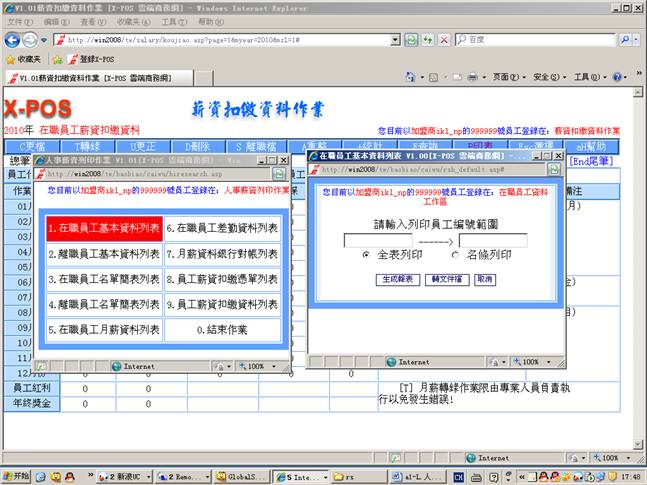Click the 0.結束作業 option
Image resolution: width=647 pixels, height=485 pixels.
click(x=222, y=329)
